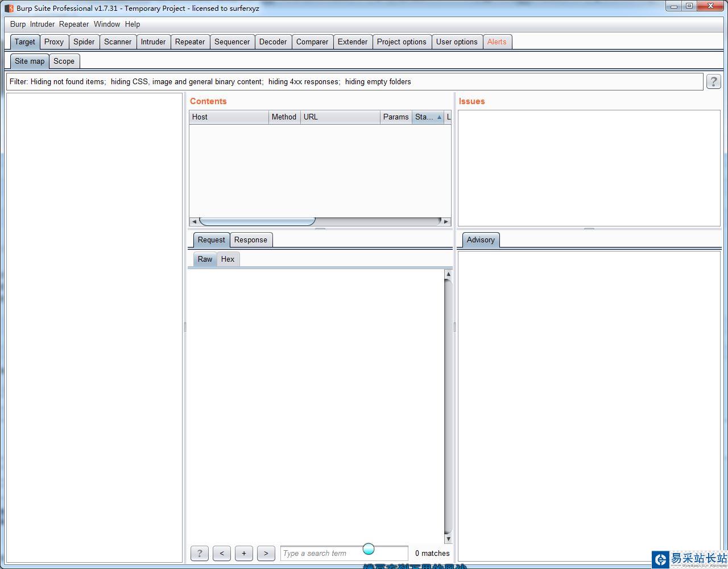Close the Burp Suite window
Viewport: 728px width, 569px height.
(710, 6)
